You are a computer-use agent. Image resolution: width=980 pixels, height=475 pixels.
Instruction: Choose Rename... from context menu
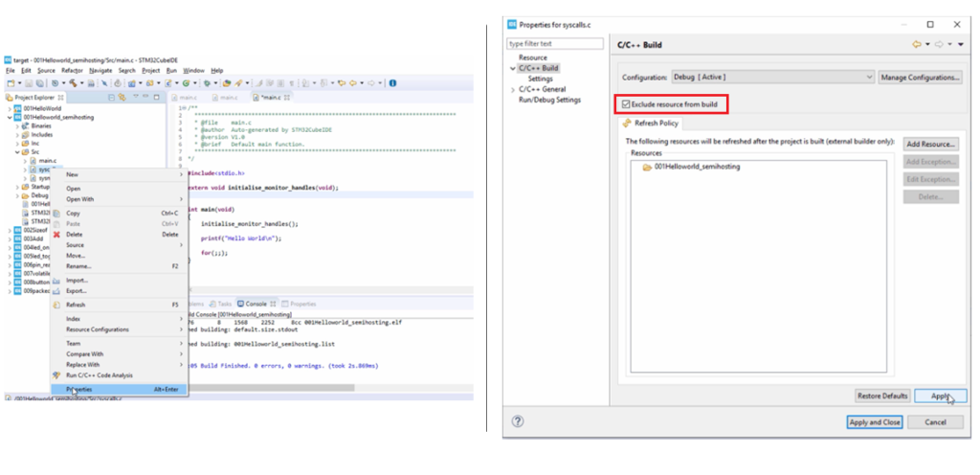click(118, 266)
